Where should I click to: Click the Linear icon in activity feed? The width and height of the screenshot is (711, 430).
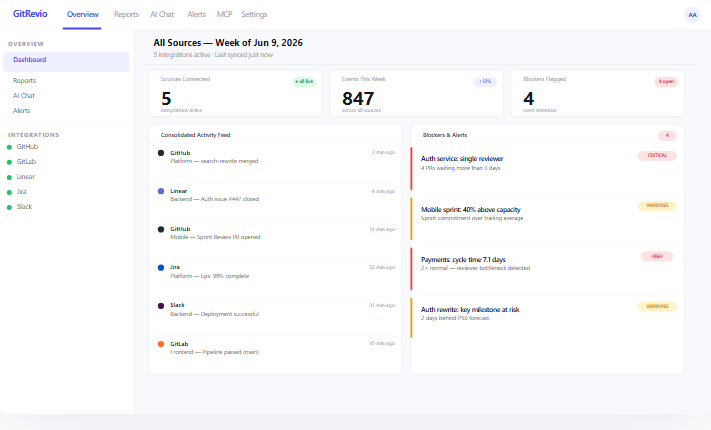(161, 191)
